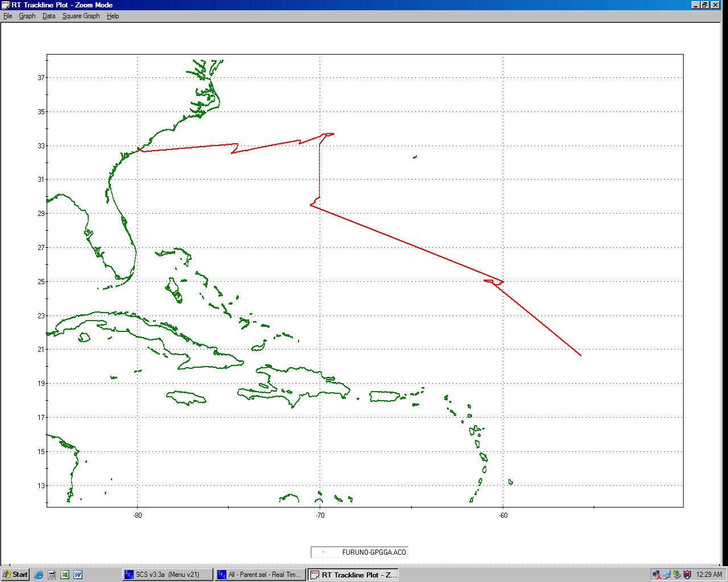
Task: Click latitude axis label 29
Action: tap(42, 214)
